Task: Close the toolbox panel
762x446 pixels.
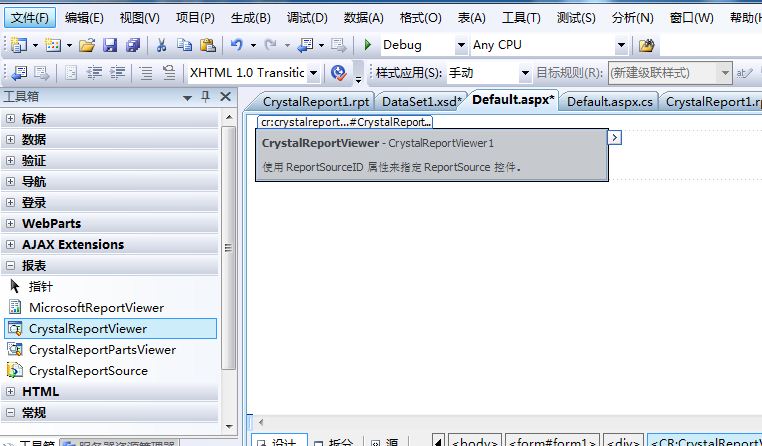Action: (x=225, y=96)
